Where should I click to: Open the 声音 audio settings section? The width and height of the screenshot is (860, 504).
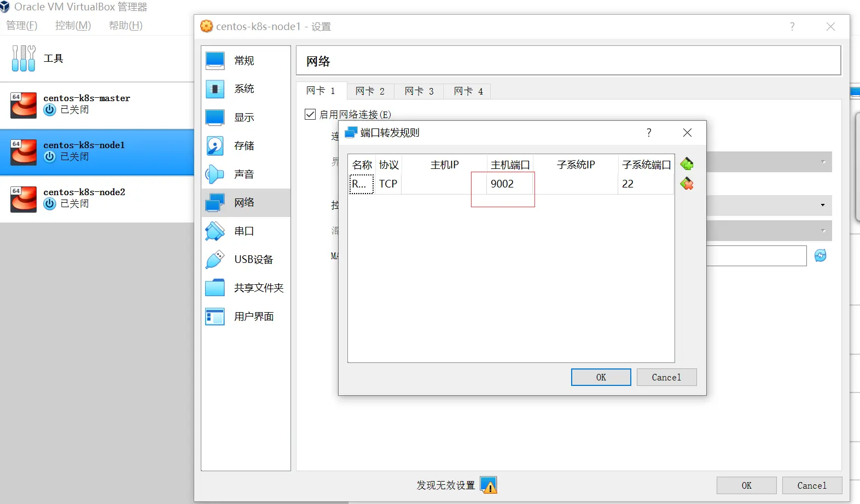246,174
